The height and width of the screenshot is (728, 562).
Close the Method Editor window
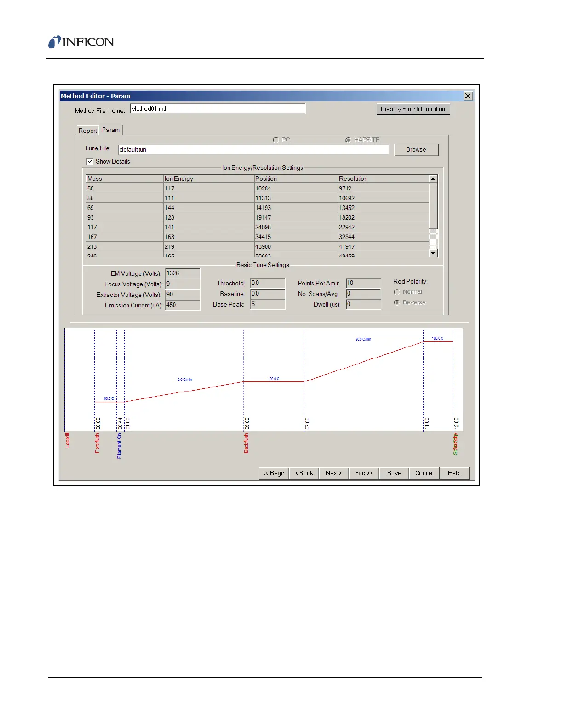pyautogui.click(x=468, y=96)
